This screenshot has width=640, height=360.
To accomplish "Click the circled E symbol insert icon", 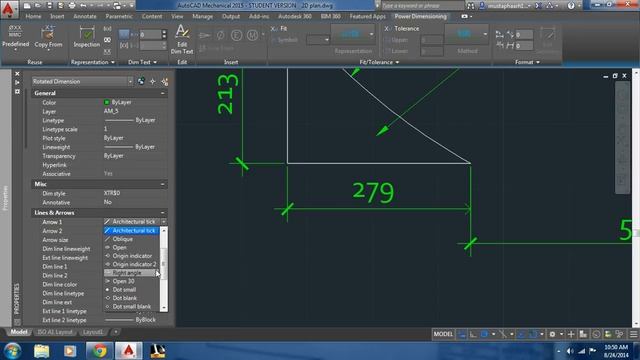I will pyautogui.click(x=236, y=36).
